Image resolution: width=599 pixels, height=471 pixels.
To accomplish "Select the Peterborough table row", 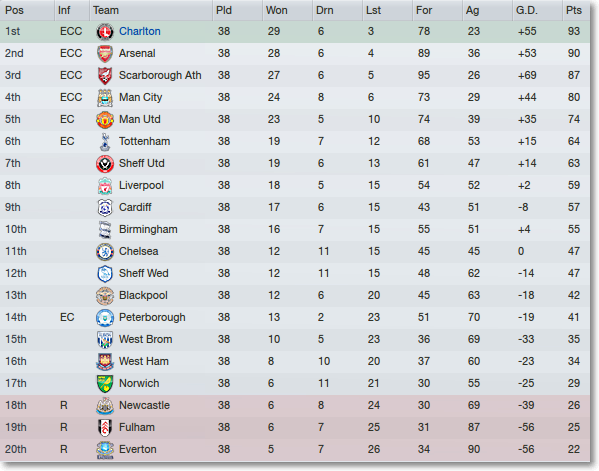I will coord(295,317).
